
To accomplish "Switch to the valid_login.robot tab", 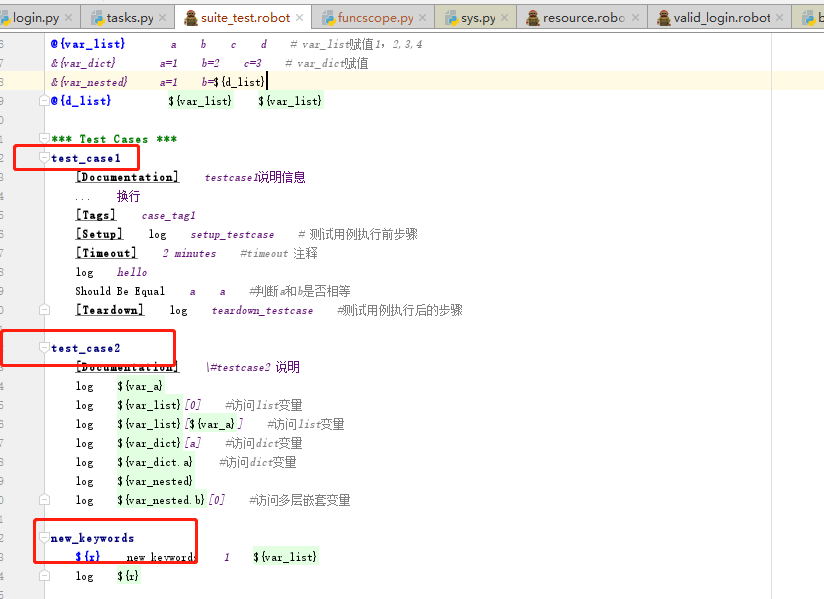I will coord(720,17).
